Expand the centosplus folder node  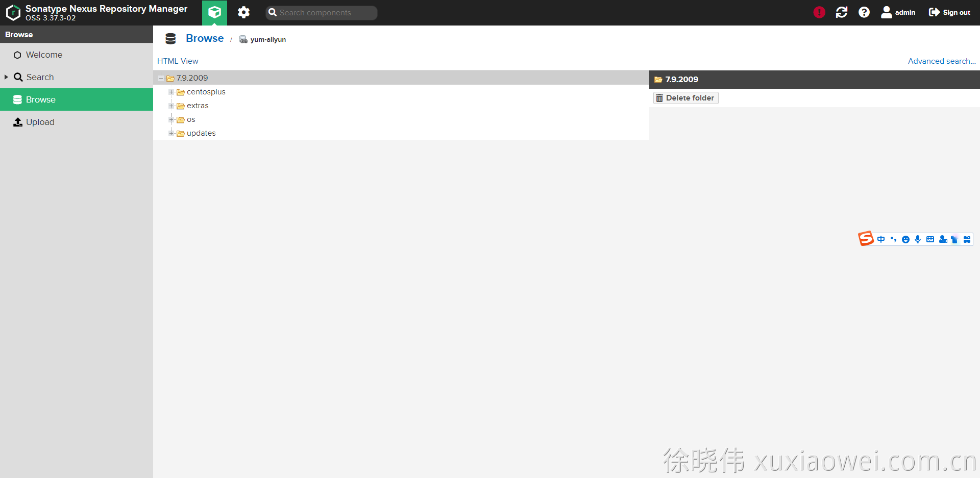pos(171,92)
